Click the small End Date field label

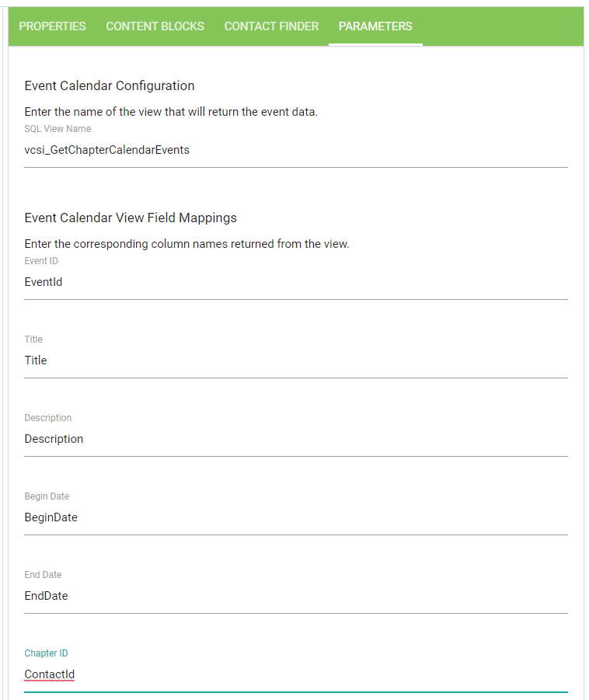point(43,575)
